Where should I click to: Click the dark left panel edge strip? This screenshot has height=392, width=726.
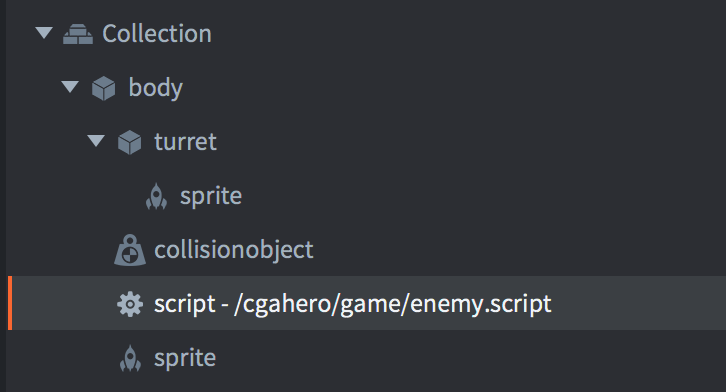(x=3, y=196)
